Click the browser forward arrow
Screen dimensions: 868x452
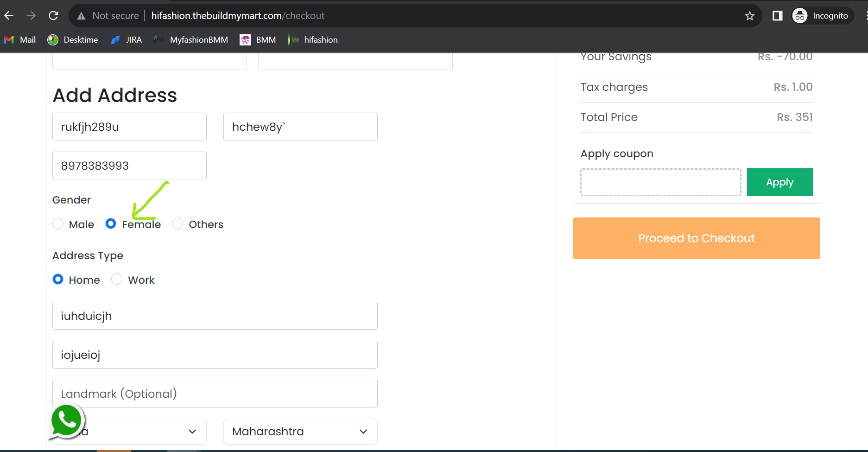31,16
